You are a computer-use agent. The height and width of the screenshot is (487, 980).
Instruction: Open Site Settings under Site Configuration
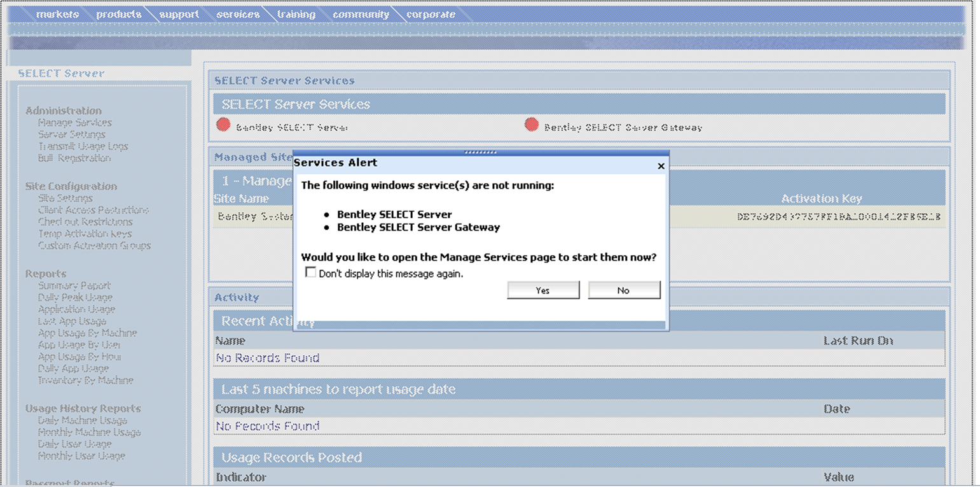(x=65, y=198)
